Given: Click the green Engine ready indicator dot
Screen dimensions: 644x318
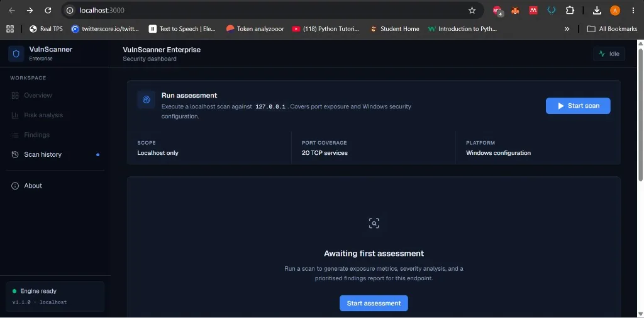Looking at the screenshot, I should pos(15,292).
